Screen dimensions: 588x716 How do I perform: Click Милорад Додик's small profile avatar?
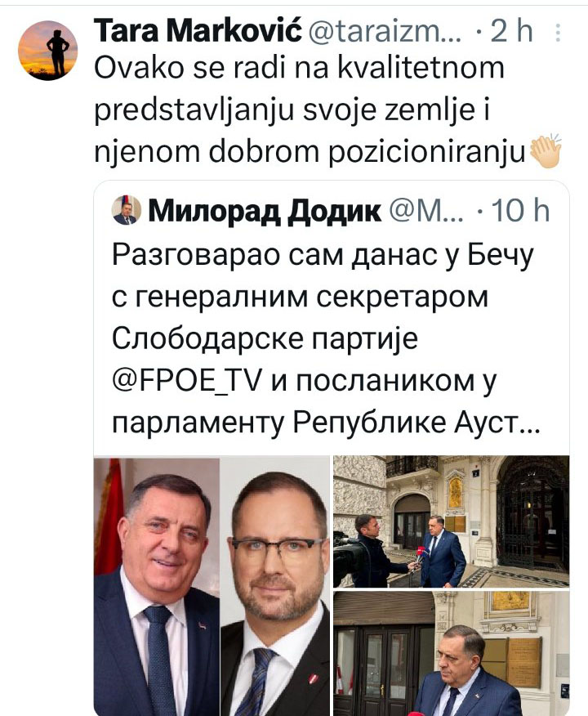tap(126, 210)
